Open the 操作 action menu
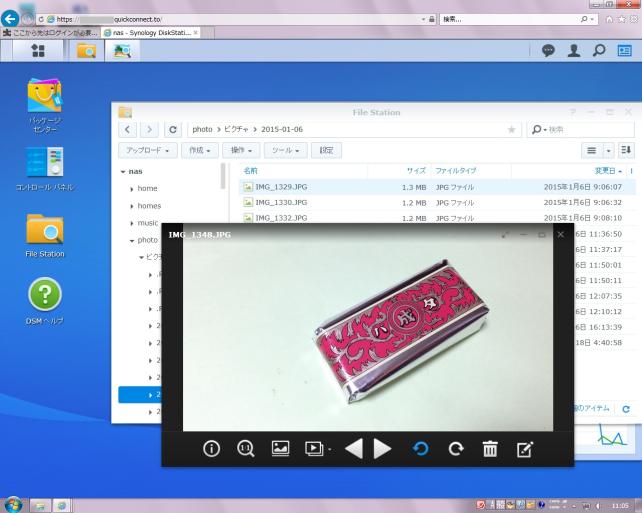Viewport: 642px width, 513px height. click(x=241, y=150)
